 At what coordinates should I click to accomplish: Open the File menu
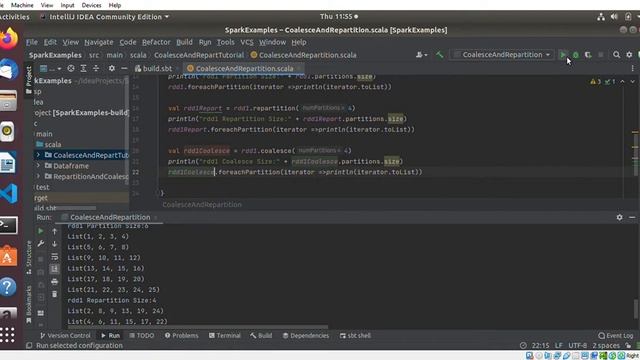tap(32, 42)
